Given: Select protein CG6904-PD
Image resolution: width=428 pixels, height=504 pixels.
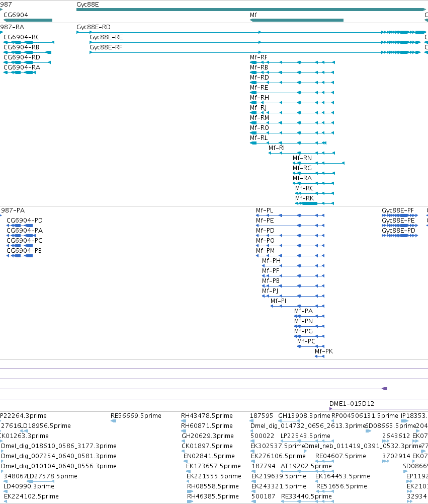Looking at the screenshot, I should [x=25, y=221].
